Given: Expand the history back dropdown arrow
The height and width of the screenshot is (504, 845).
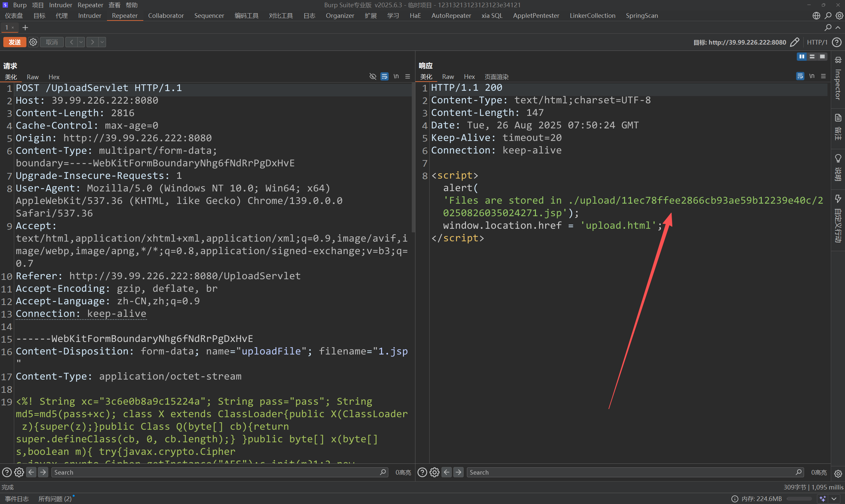Looking at the screenshot, I should [81, 42].
